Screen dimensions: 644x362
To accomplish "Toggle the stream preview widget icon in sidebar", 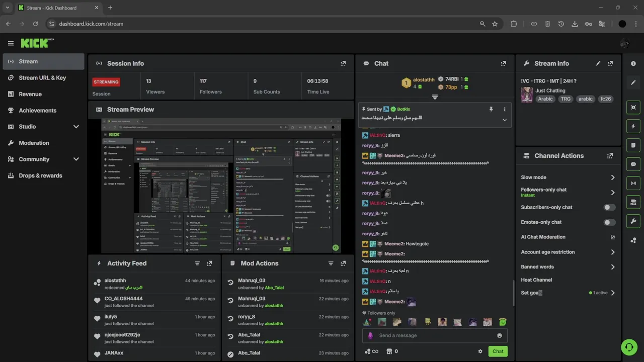I will (633, 107).
